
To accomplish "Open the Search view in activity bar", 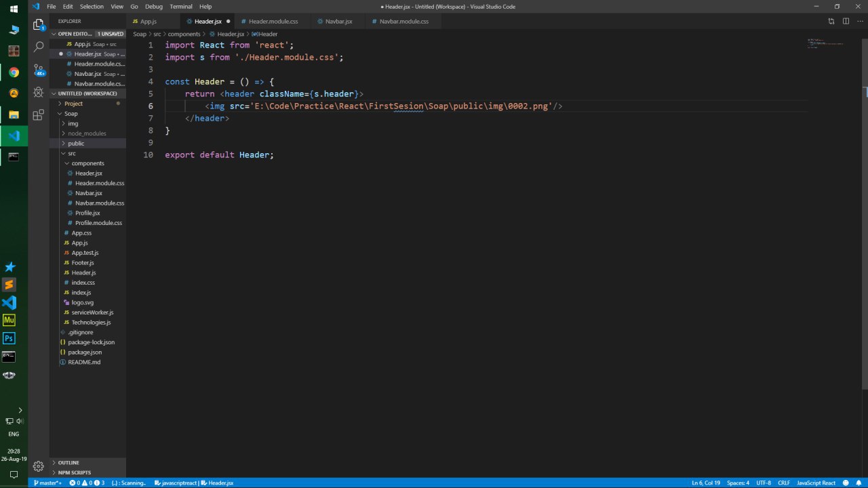I will pyautogui.click(x=39, y=47).
